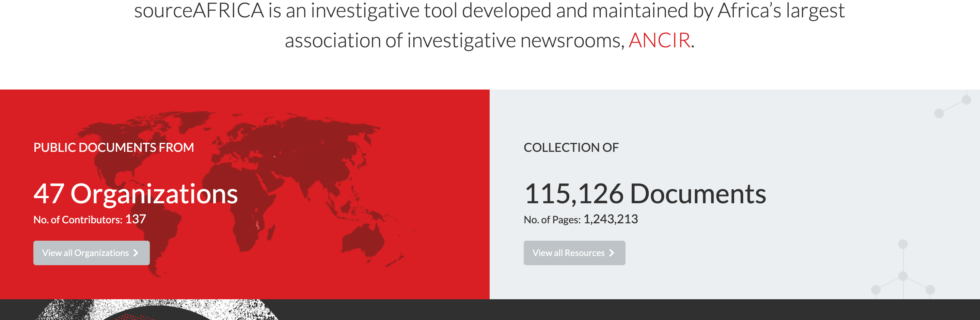Select the 115,126 Documents heading
Screen dimensions: 980x320
click(x=645, y=194)
